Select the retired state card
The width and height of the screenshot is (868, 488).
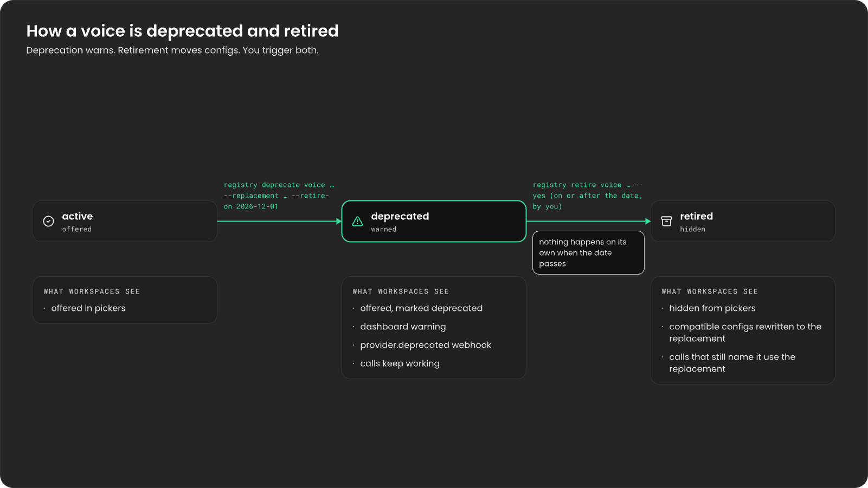743,221
